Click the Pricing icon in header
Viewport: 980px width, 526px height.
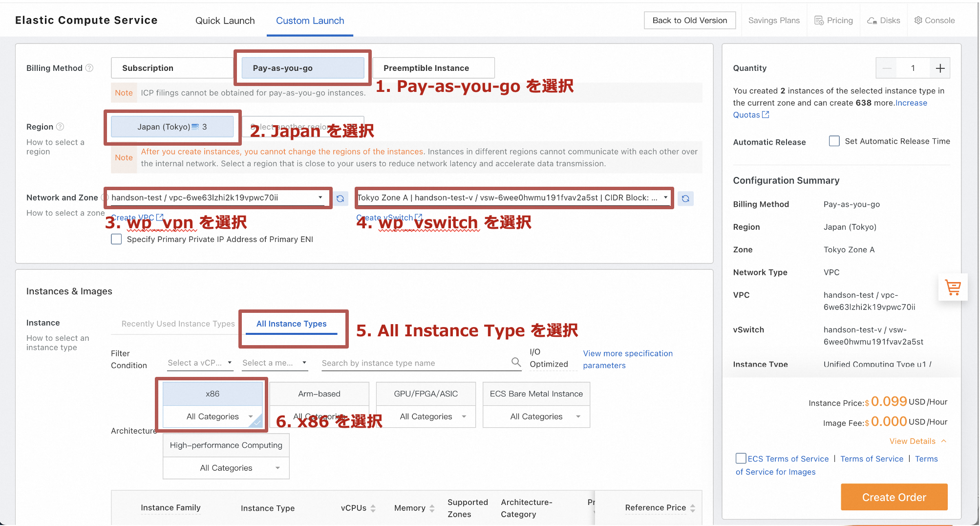tap(819, 21)
